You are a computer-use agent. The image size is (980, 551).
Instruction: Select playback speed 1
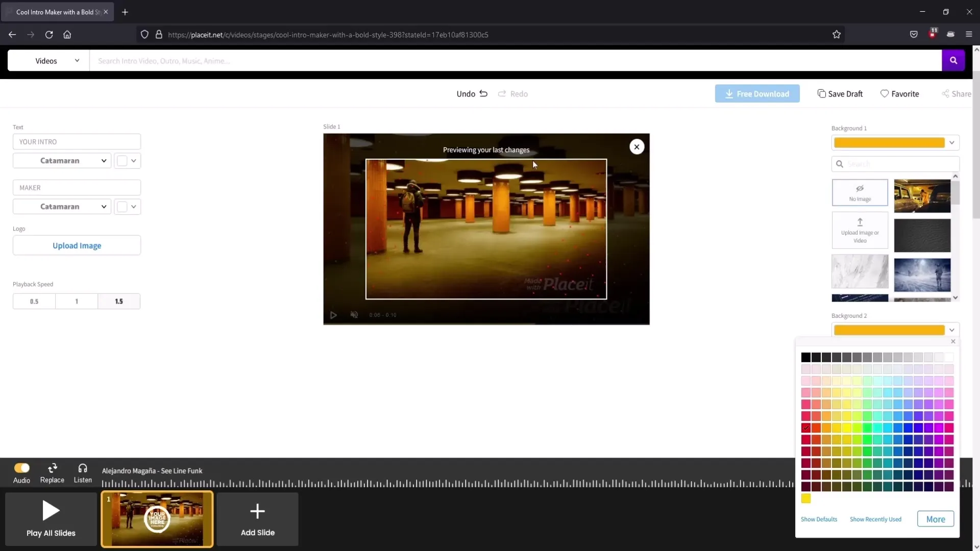tap(77, 302)
